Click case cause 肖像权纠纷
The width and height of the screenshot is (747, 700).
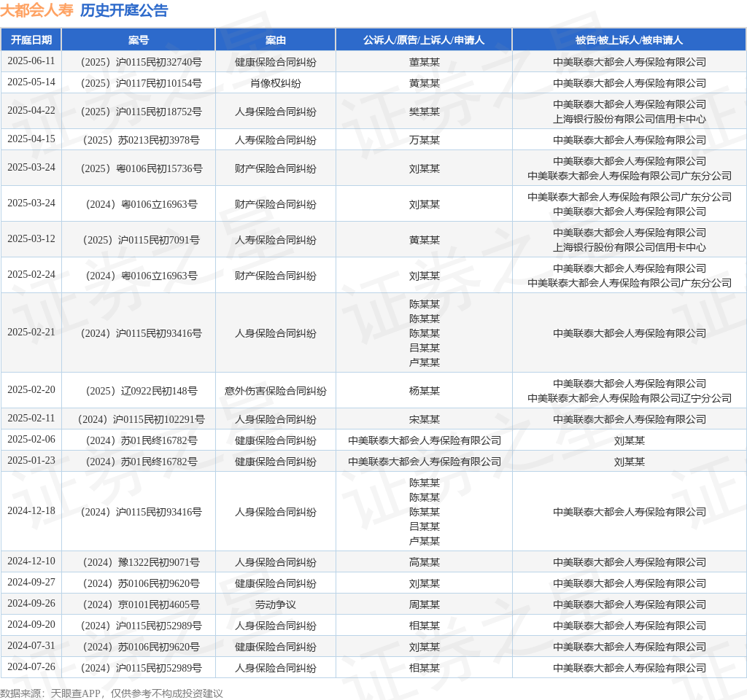275,83
